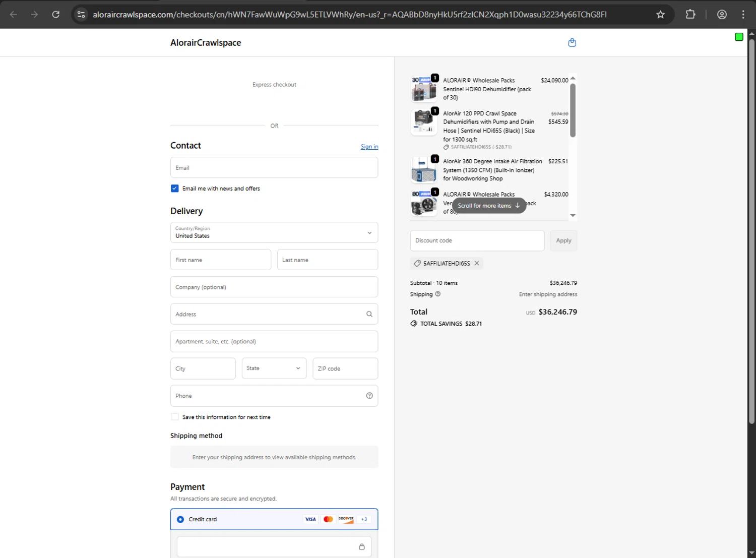Click the Sentinel HDi65S dehumidifier thumbnail
Screen dimensions: 756x558
click(x=424, y=122)
